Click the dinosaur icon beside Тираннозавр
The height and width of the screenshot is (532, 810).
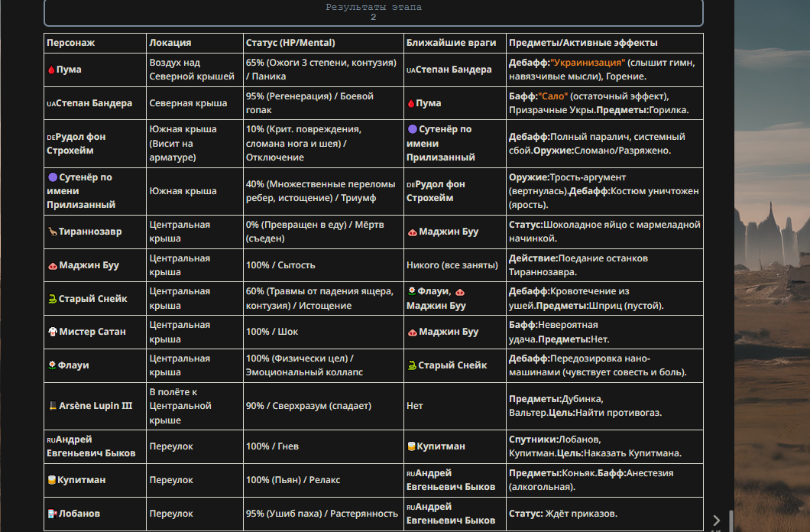coord(52,232)
